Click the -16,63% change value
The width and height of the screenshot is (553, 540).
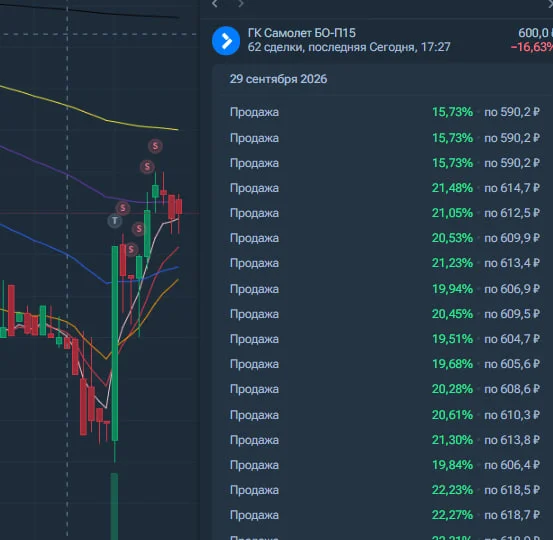(x=532, y=47)
